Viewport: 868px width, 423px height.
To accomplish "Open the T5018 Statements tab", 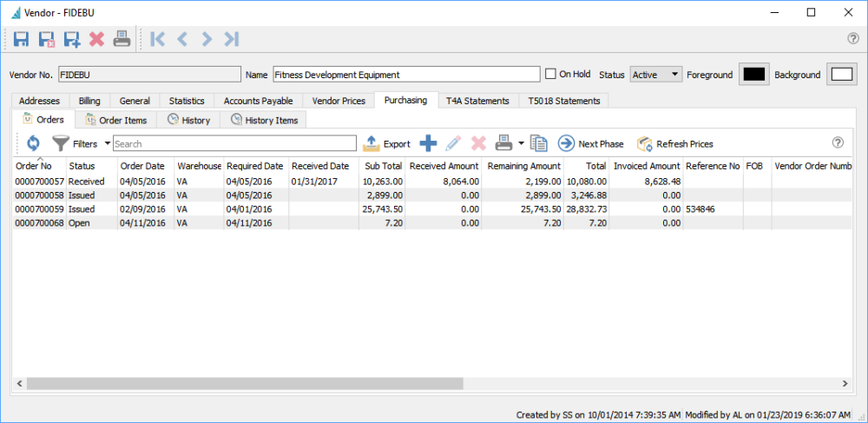I will tap(563, 101).
